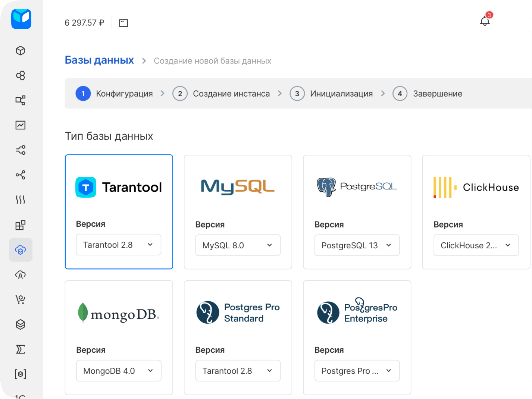This screenshot has height=399, width=532.
Task: Open the squares diagram sidebar icon
Action: click(x=21, y=100)
